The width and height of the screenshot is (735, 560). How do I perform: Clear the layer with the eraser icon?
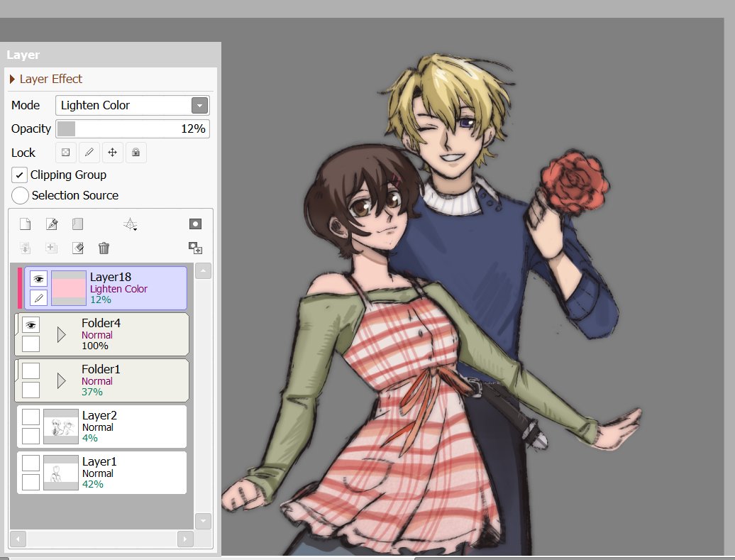point(78,248)
